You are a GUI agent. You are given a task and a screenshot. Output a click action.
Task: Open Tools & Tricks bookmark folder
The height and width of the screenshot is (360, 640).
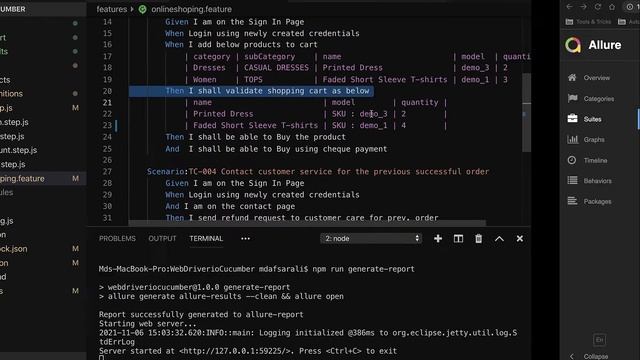pyautogui.click(x=588, y=22)
